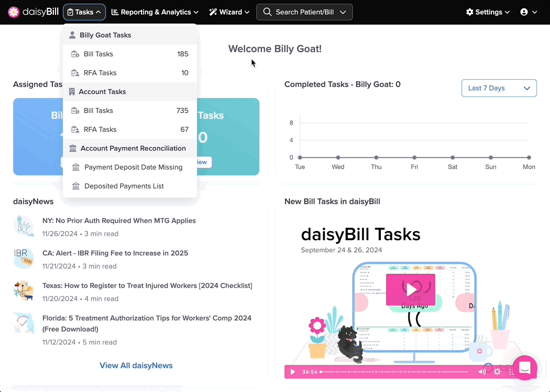Select Billy Goat Bill Tasks entry
Image resolution: width=550 pixels, height=392 pixels.
[130, 54]
